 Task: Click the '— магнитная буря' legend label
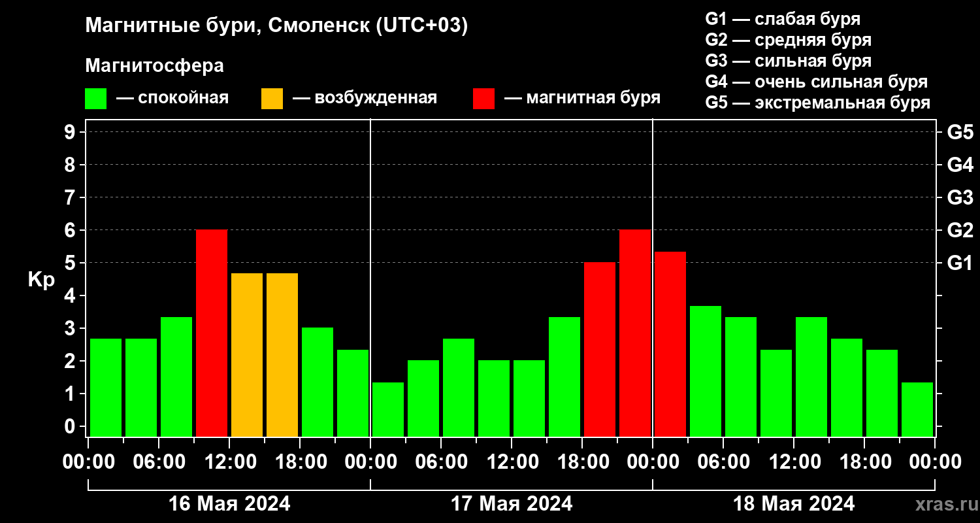click(x=583, y=98)
